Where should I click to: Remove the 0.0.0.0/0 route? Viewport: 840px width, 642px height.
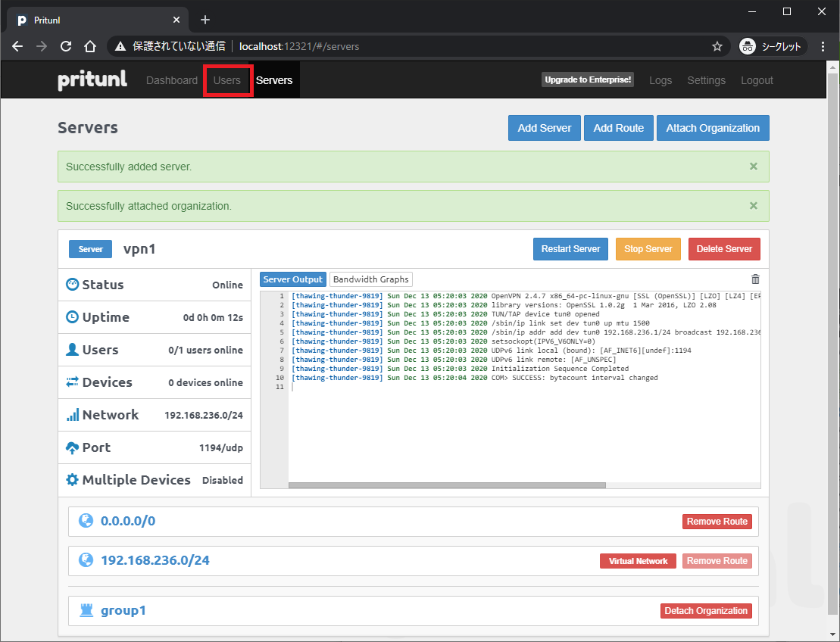[x=717, y=522]
